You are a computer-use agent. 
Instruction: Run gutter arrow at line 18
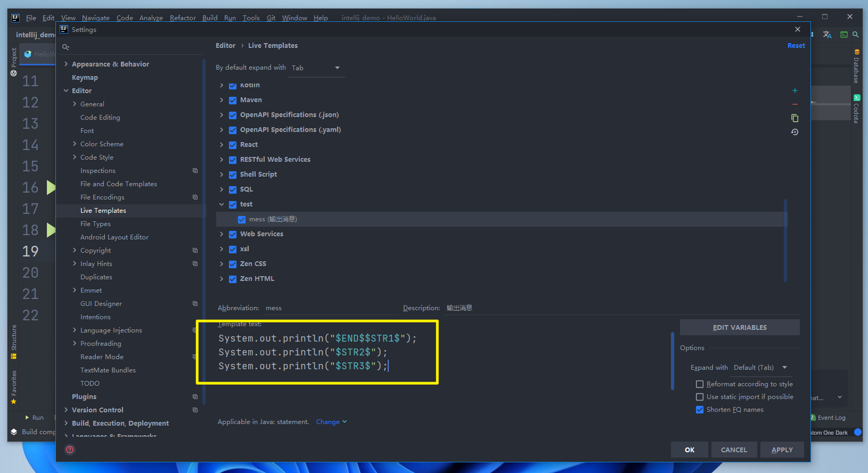pyautogui.click(x=51, y=230)
